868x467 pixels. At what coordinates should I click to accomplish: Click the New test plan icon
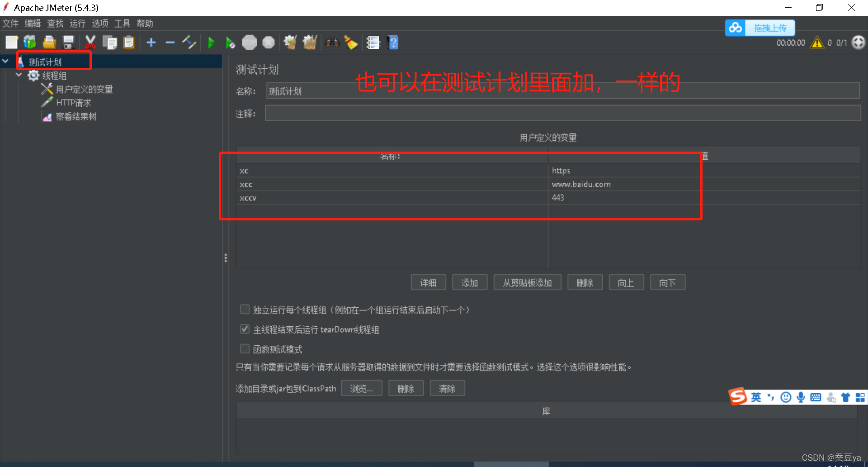pyautogui.click(x=11, y=43)
